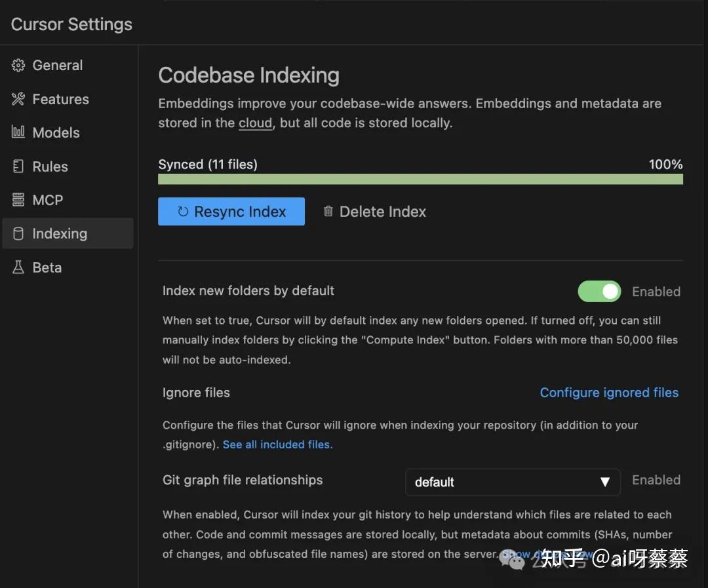This screenshot has width=708, height=588.
Task: Open the Git graph default dropdown
Action: point(512,482)
